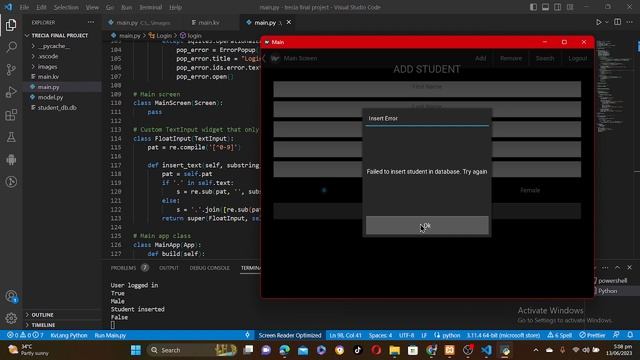
Task: Select the Female radio option
Action: pos(530,190)
